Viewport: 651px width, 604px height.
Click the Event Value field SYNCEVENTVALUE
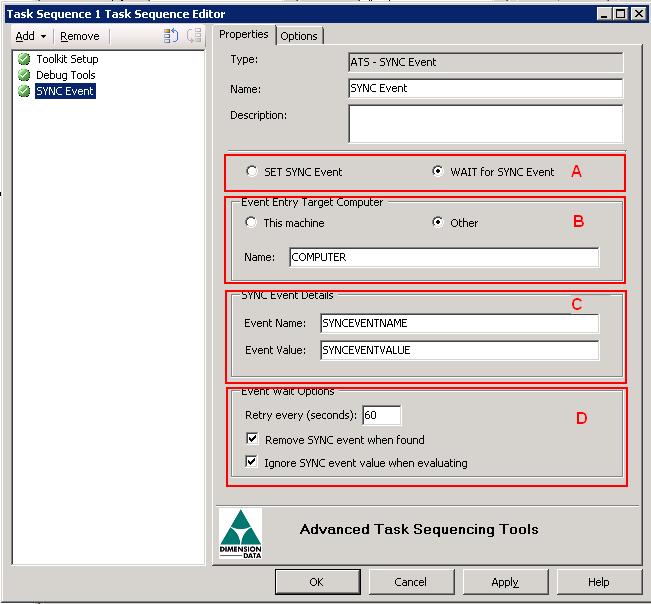click(x=460, y=350)
